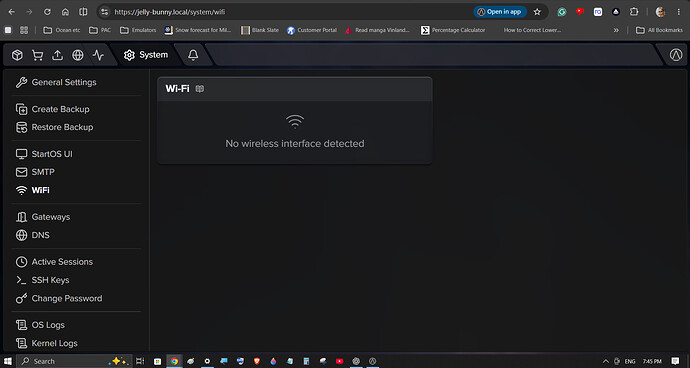This screenshot has width=690, height=368.
Task: Open the DNS settings page
Action: point(33,235)
